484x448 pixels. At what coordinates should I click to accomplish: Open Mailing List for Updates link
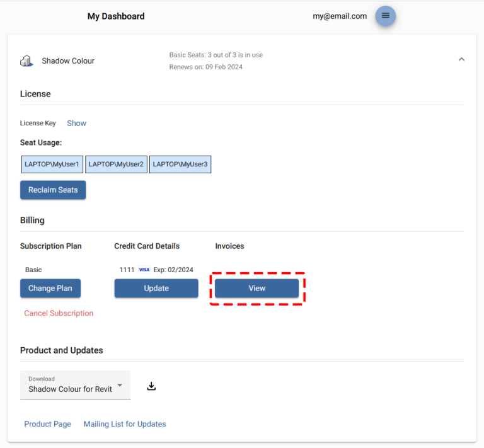click(x=125, y=424)
